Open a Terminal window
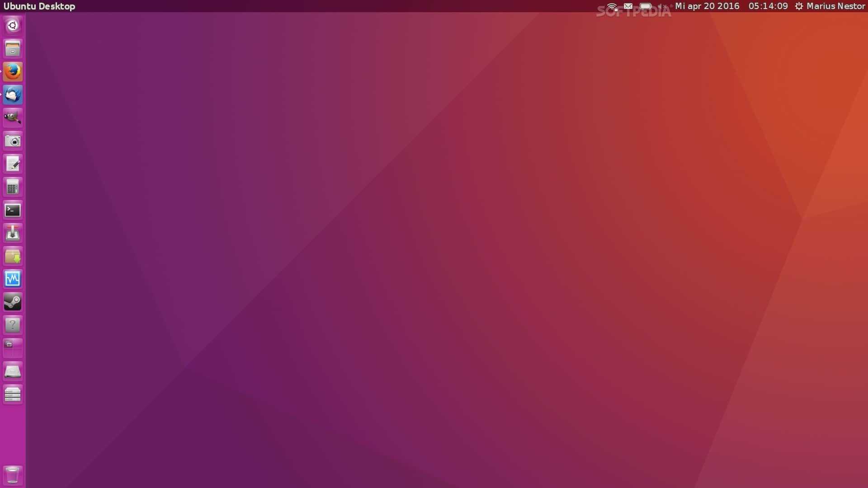This screenshot has width=868, height=488. click(x=12, y=210)
